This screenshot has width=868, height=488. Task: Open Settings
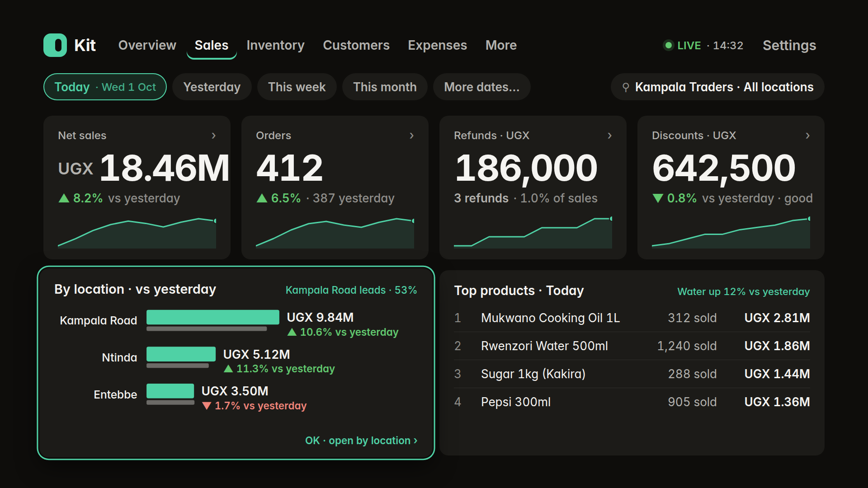(789, 45)
